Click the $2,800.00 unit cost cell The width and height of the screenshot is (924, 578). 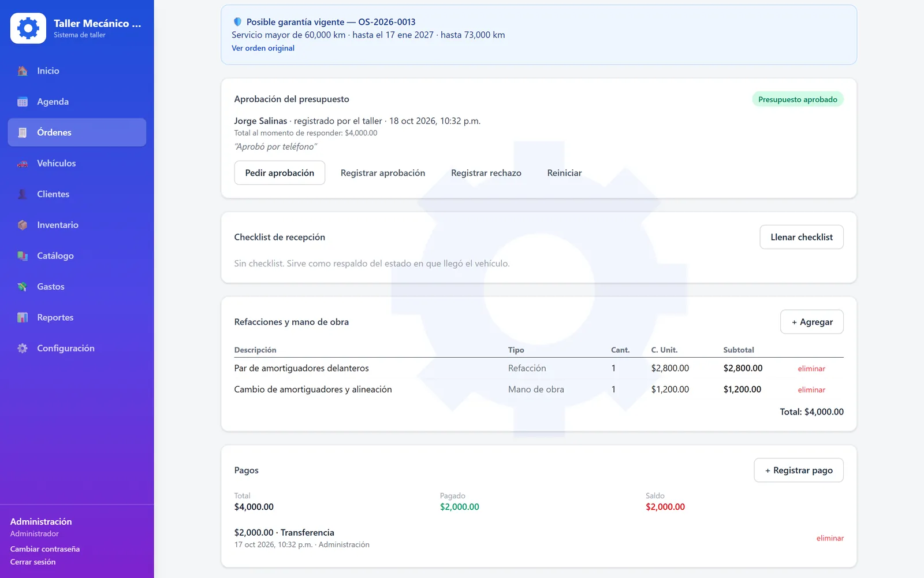(670, 368)
